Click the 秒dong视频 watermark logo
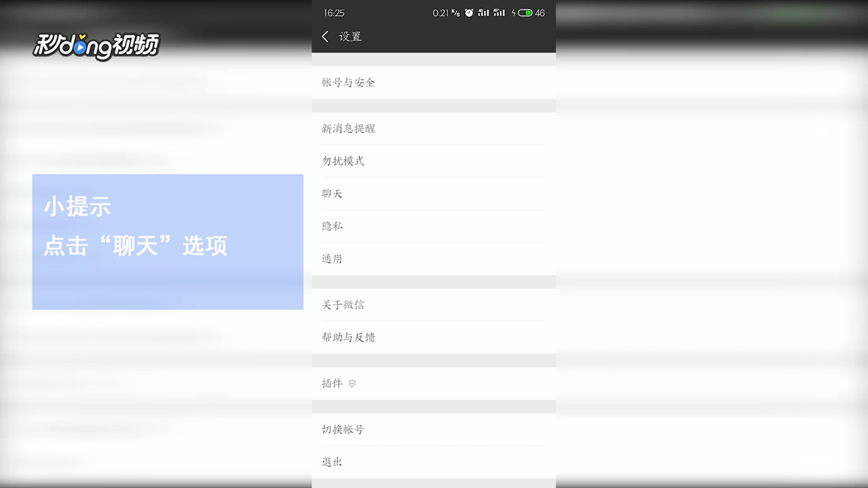The height and width of the screenshot is (488, 868). [x=96, y=46]
